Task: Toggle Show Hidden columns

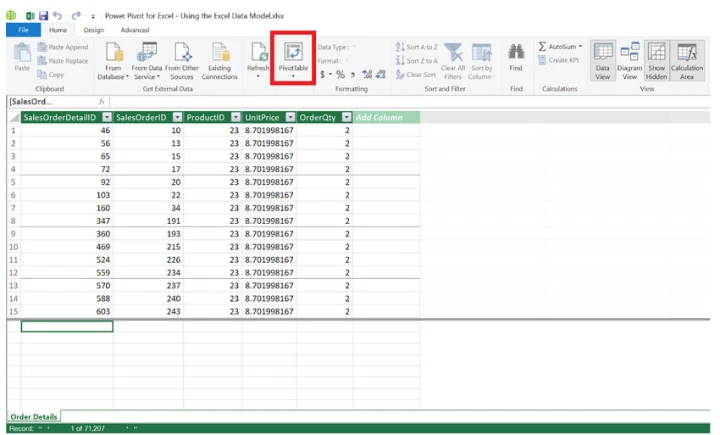Action: 657,61
